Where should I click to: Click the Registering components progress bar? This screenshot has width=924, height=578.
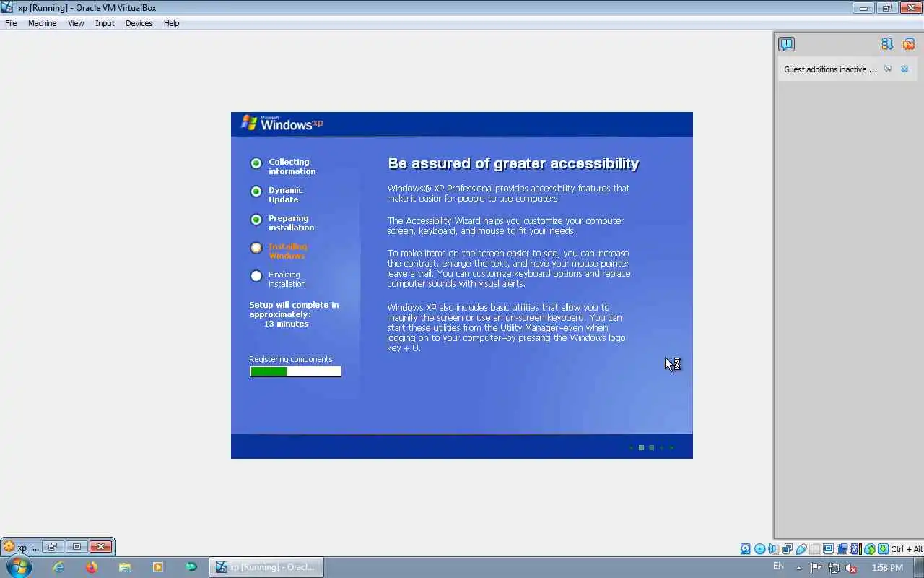295,371
